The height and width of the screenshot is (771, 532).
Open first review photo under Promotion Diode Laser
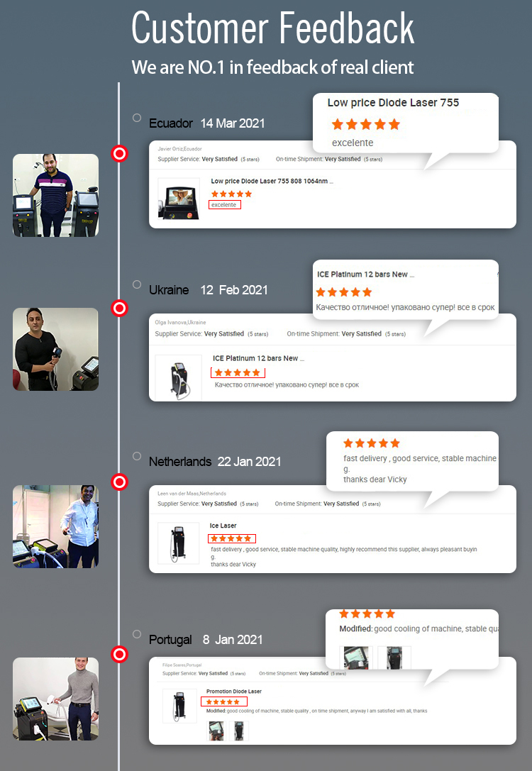tap(216, 731)
